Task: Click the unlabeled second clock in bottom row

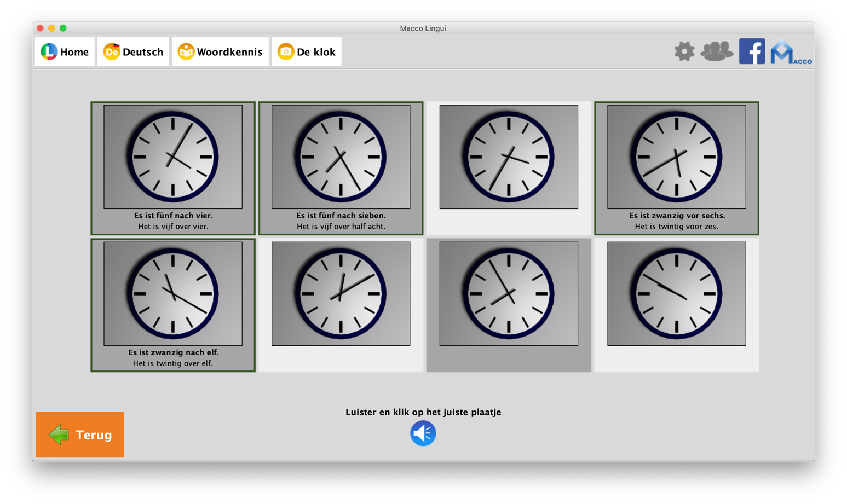Action: point(341,294)
